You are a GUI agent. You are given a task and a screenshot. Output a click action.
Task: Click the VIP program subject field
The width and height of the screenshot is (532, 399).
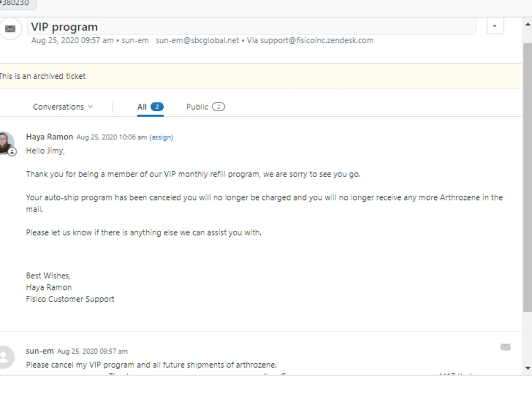[x=252, y=27]
